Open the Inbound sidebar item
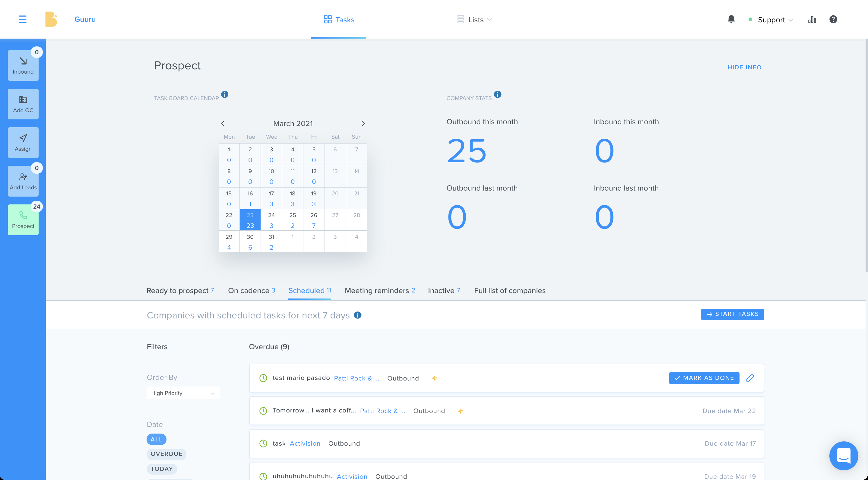868x480 pixels. [23, 65]
